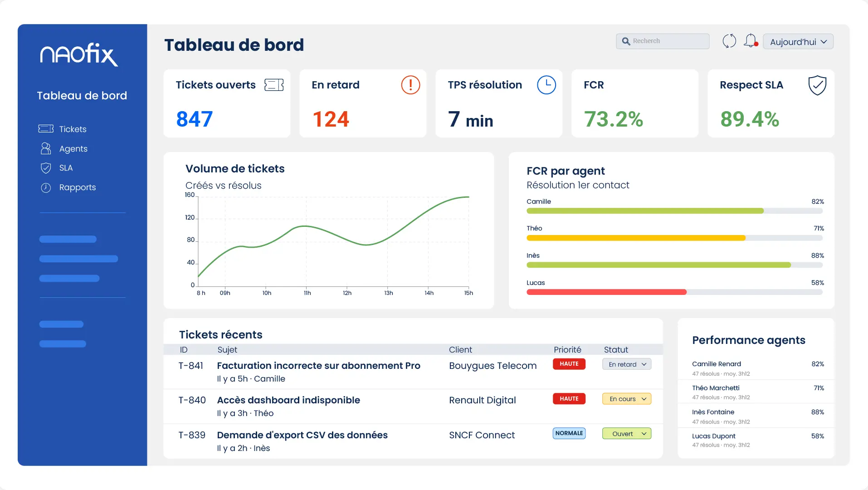
Task: Select Tableau de bord in sidebar
Action: click(82, 96)
